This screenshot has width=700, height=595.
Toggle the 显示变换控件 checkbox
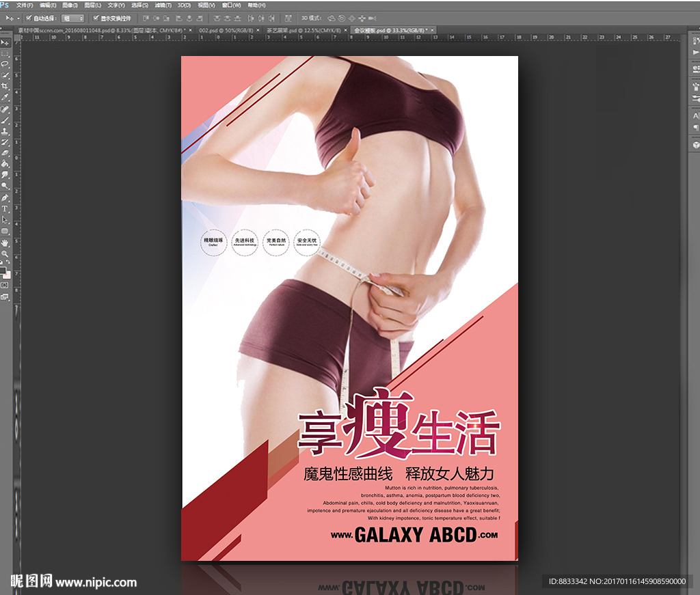[x=96, y=18]
